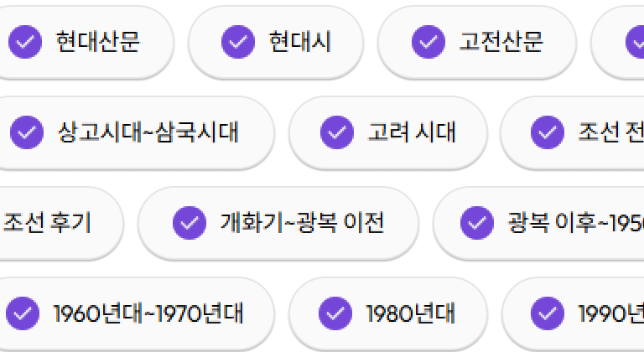Click the check icon next to 고전산문
Viewport: 644px width, 352px height.
tap(428, 41)
